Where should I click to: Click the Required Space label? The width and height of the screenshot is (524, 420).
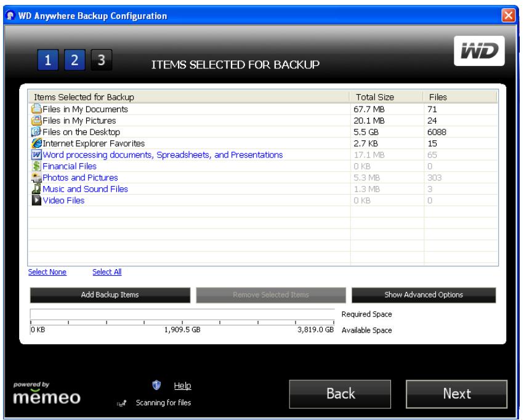point(366,314)
